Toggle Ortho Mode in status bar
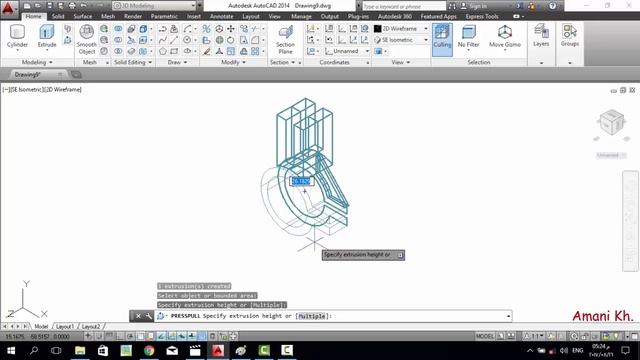640x360 pixels. point(120,336)
